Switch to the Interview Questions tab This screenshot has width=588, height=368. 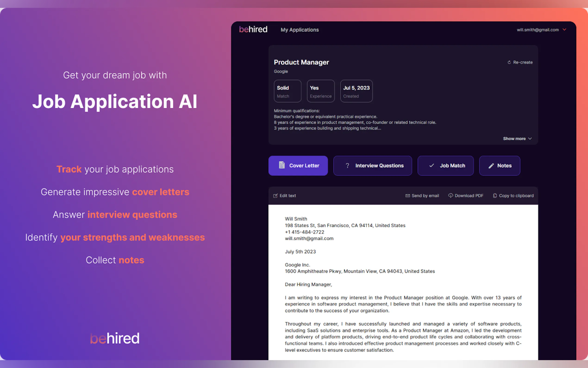(372, 165)
